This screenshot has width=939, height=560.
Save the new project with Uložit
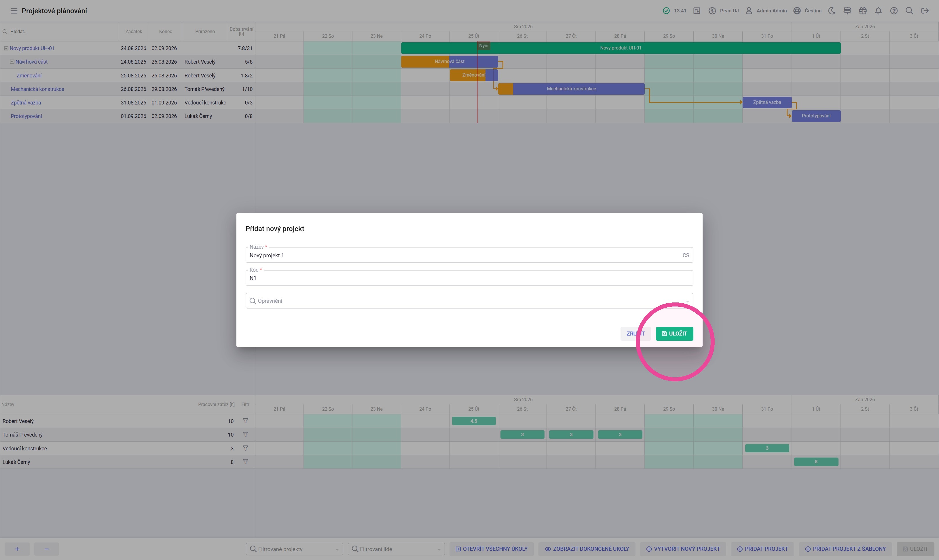click(674, 334)
